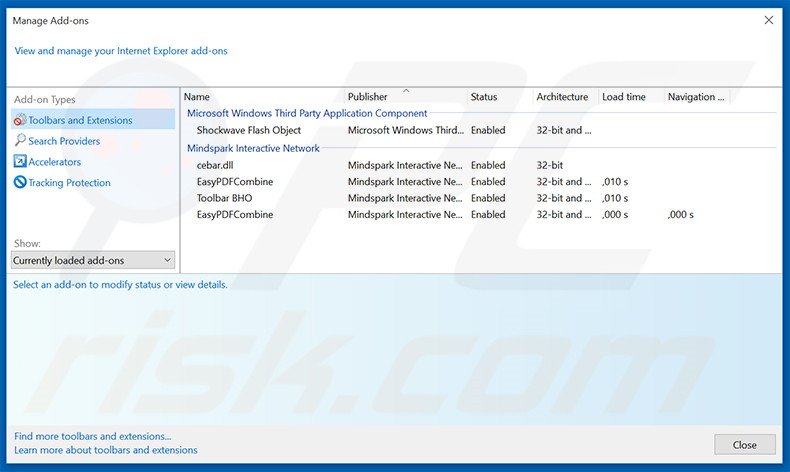Select EasyPDFCombine add-on with ,010 s load time
The height and width of the screenshot is (472, 790).
pyautogui.click(x=235, y=181)
